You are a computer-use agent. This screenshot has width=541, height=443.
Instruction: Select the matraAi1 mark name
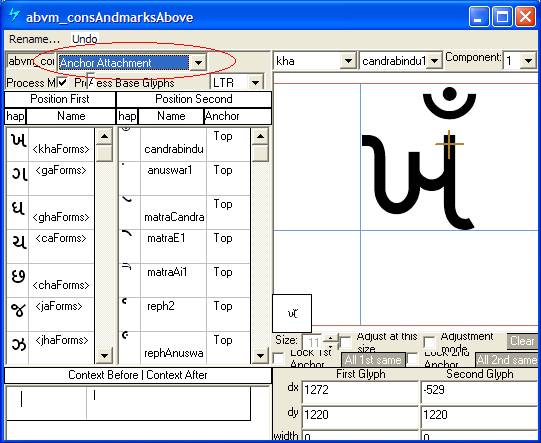point(167,272)
